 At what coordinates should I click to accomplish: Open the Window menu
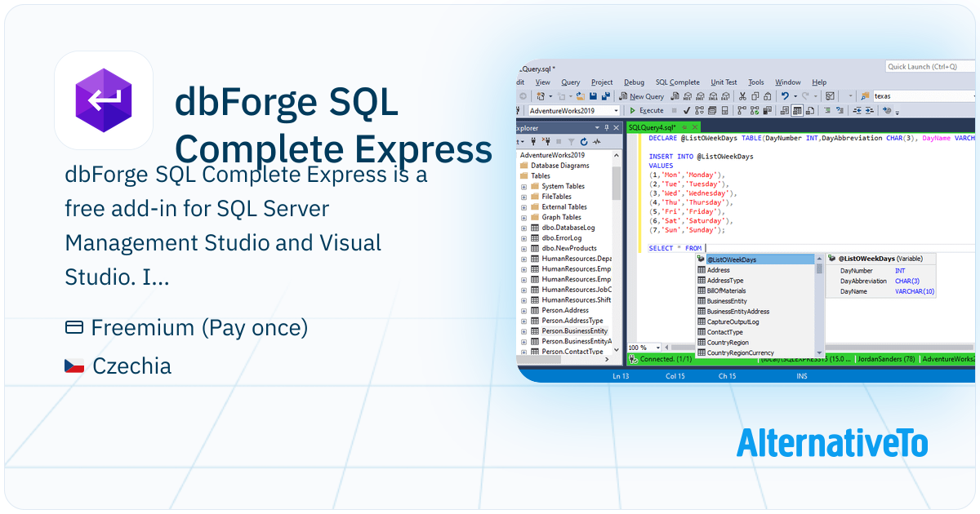coord(787,82)
